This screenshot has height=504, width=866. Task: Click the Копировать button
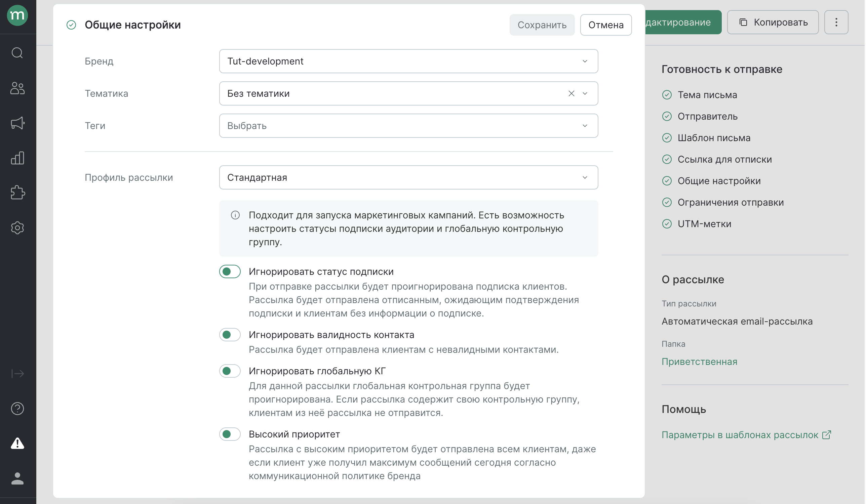(x=773, y=22)
